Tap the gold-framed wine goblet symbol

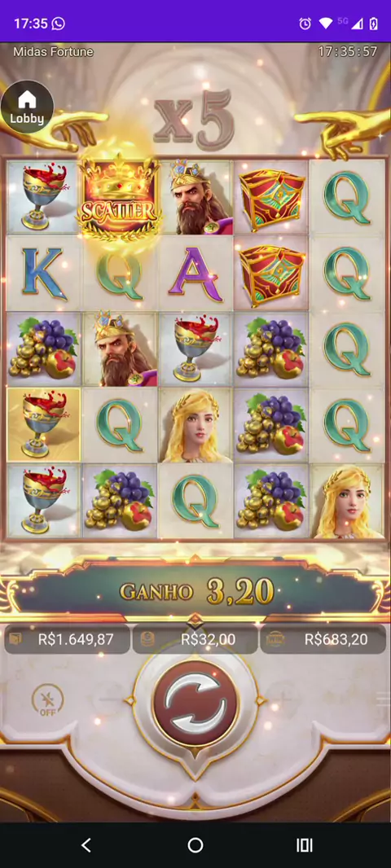44,424
